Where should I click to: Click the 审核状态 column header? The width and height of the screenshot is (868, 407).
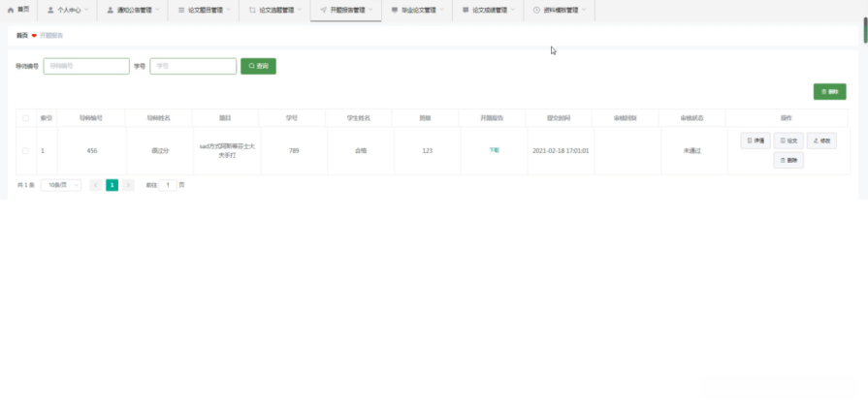[x=691, y=118]
